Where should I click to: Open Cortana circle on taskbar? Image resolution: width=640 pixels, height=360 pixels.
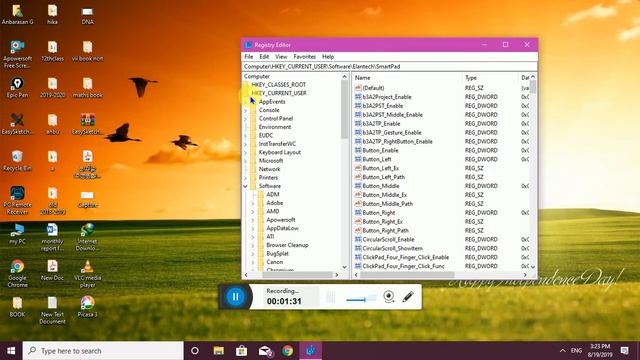[195, 351]
